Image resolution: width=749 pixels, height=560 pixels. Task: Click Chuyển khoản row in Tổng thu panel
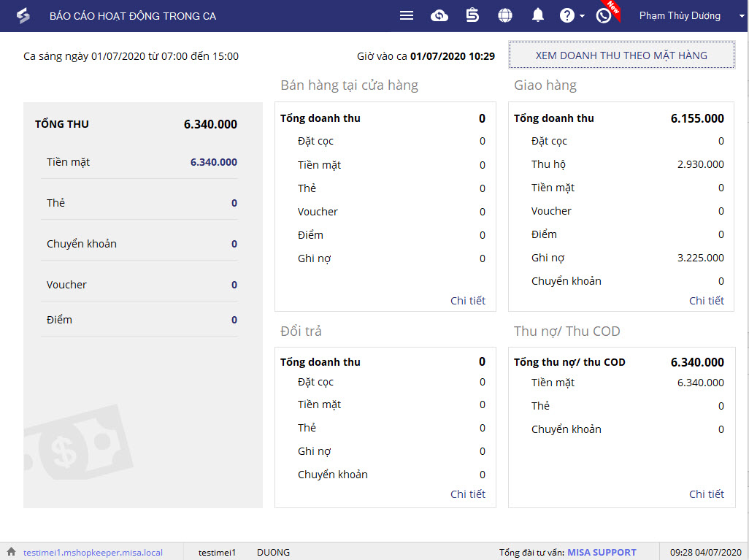139,244
